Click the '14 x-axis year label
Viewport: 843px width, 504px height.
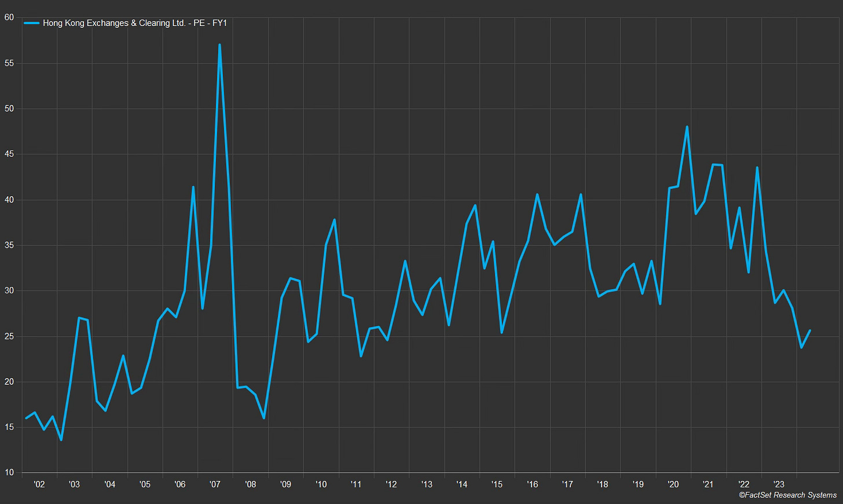(461, 484)
